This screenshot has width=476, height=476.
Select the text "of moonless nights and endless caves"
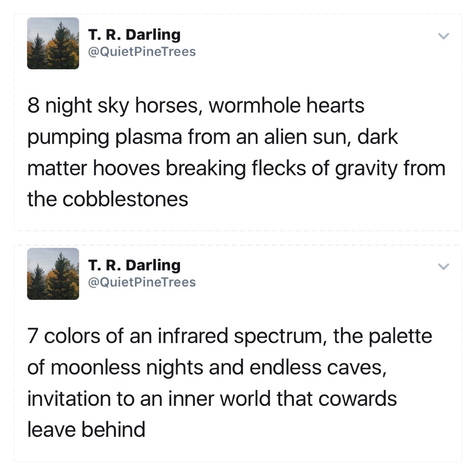205,367
